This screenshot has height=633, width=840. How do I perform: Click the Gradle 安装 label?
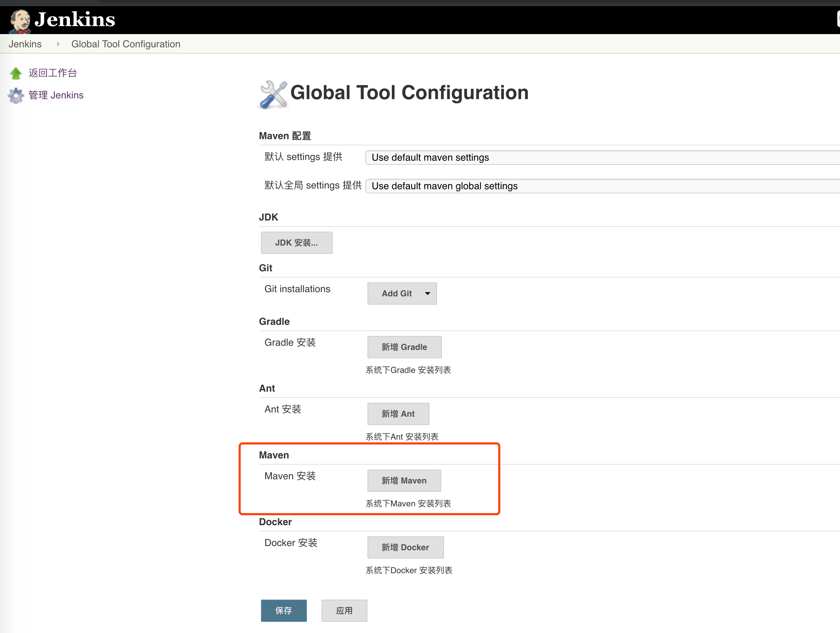click(x=290, y=342)
